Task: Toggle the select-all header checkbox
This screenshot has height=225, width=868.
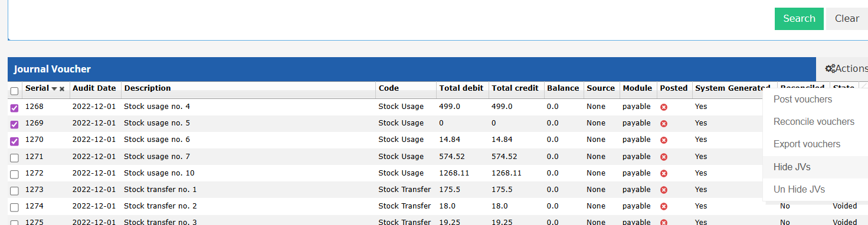Action: pyautogui.click(x=15, y=91)
